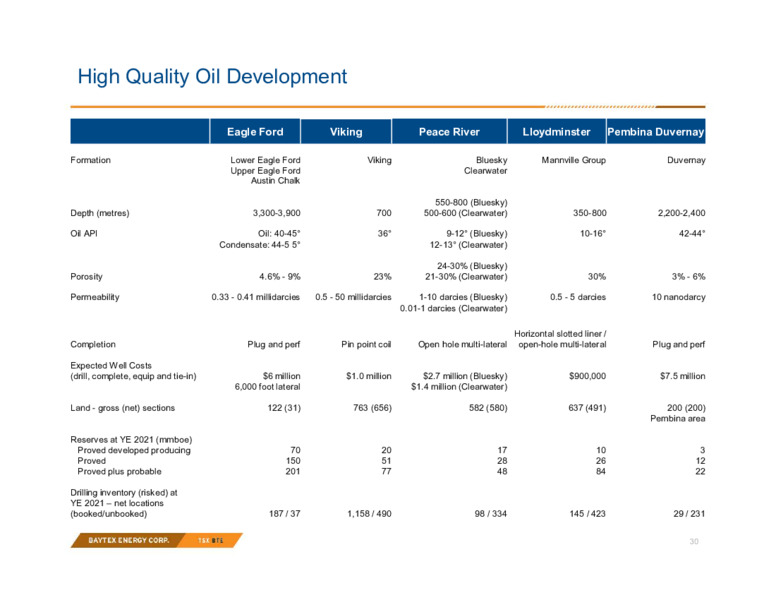Click 'Drilling inventory (risked) at' label
This screenshot has height=600, width=776.
tap(124, 493)
